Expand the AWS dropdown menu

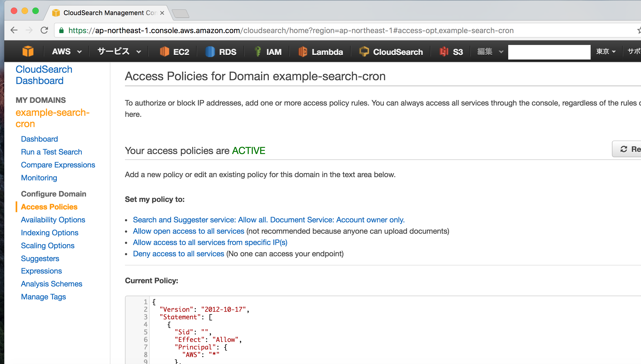point(67,51)
